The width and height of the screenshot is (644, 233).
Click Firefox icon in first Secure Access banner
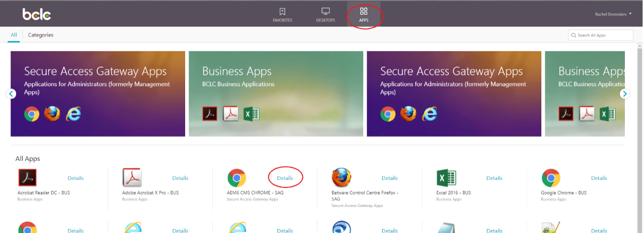tap(52, 114)
